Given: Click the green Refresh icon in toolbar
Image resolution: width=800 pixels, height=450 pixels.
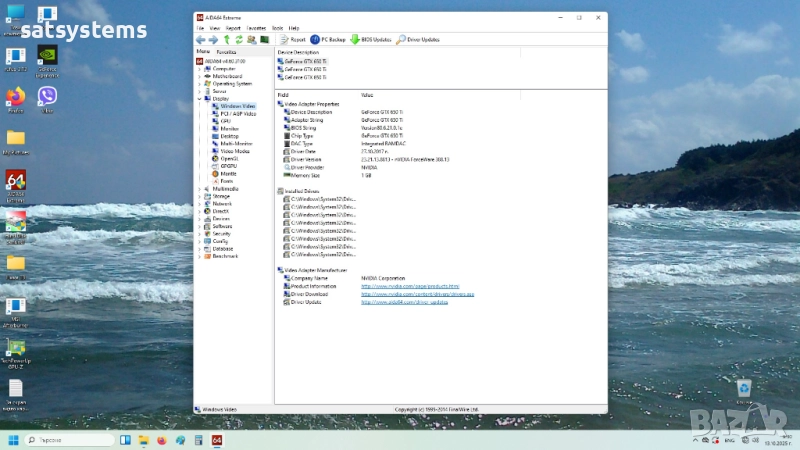Looking at the screenshot, I should pyautogui.click(x=239, y=40).
